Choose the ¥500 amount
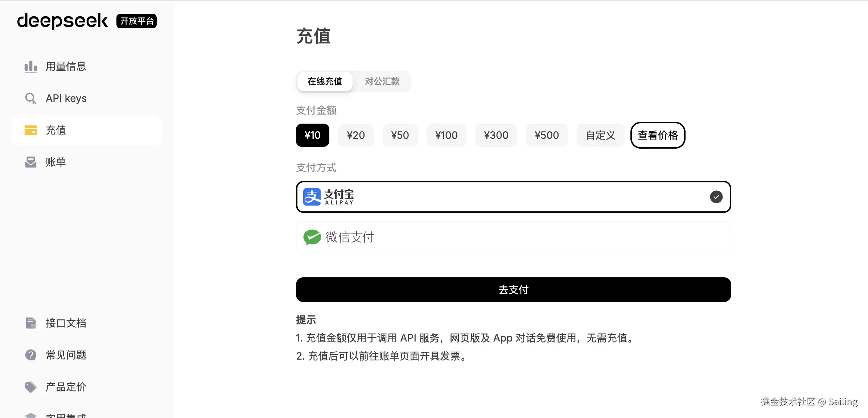868x418 pixels. pyautogui.click(x=547, y=135)
